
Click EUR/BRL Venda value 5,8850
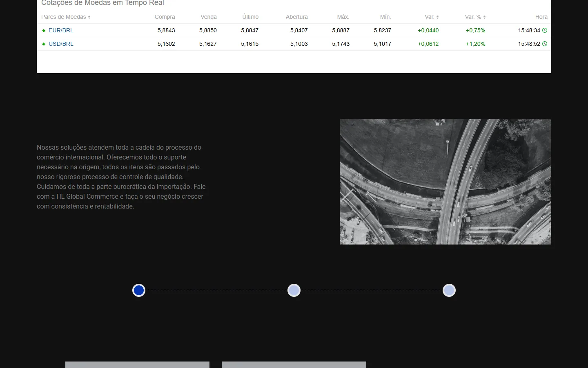click(x=208, y=30)
